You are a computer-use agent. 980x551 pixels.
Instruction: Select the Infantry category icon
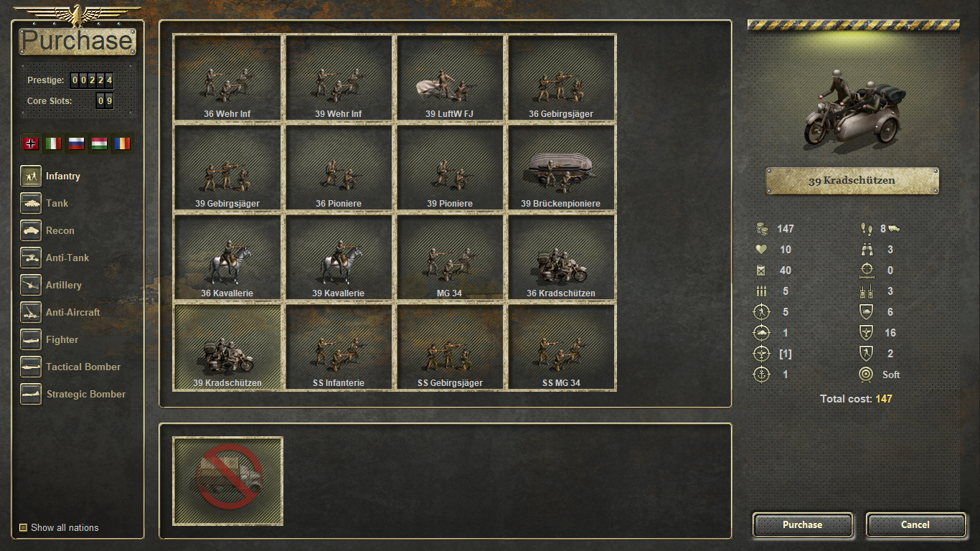click(x=31, y=176)
